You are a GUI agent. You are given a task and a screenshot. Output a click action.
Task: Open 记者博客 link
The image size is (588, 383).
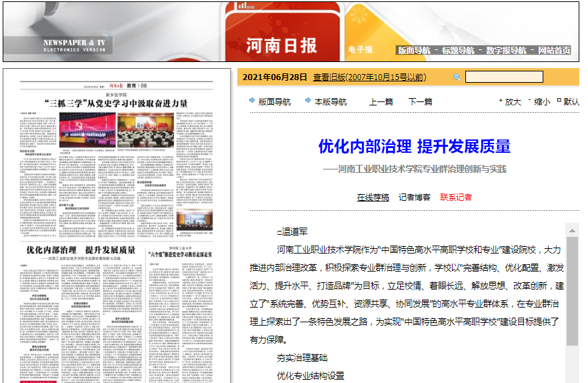click(x=415, y=197)
